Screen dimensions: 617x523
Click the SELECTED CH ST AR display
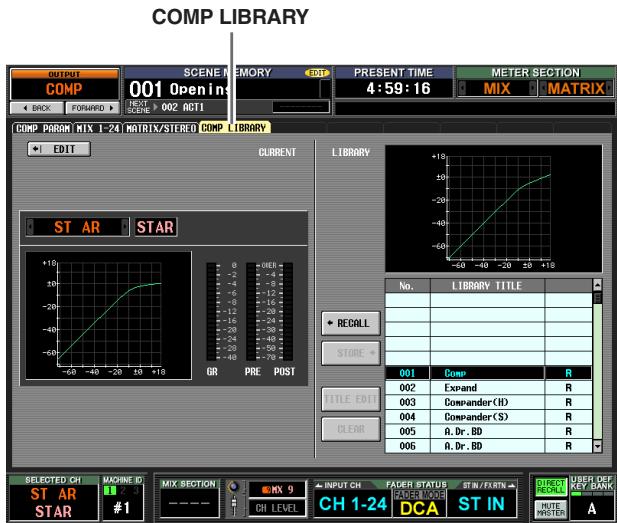tap(54, 499)
